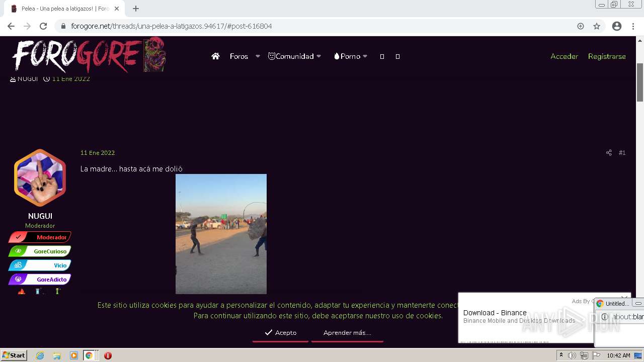Switch to Chrome taskbar button

click(91, 355)
